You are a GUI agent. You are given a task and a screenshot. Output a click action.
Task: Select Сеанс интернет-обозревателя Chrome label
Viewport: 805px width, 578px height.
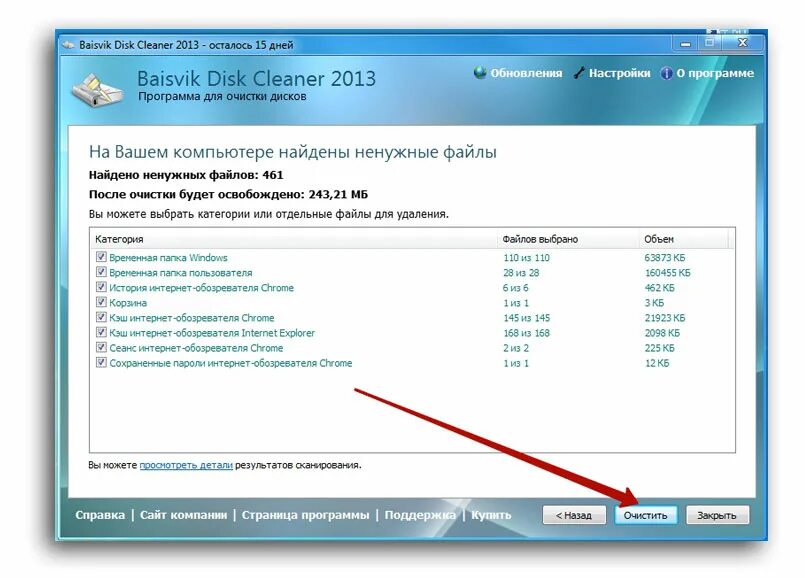click(x=196, y=348)
